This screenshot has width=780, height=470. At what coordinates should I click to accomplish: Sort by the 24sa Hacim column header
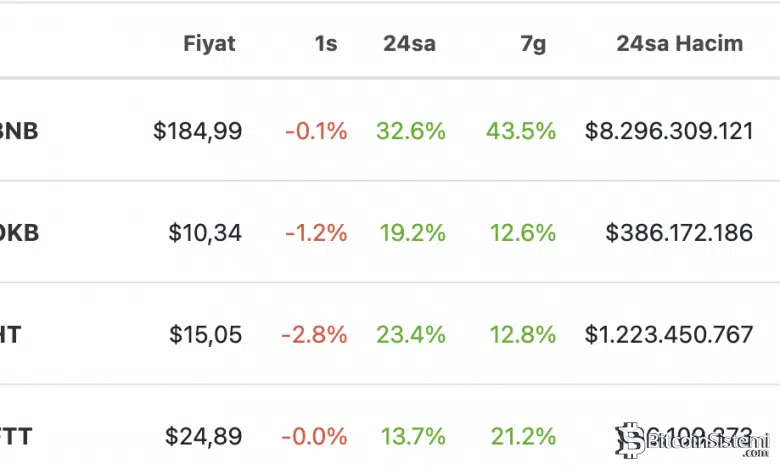point(679,44)
